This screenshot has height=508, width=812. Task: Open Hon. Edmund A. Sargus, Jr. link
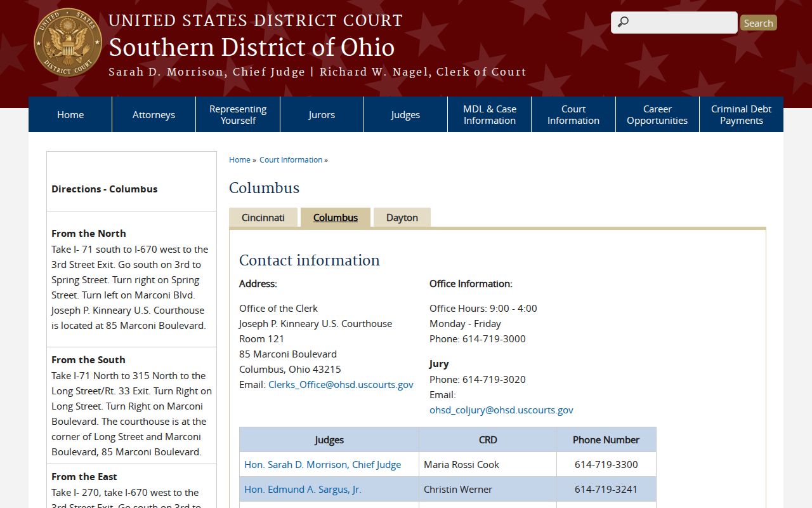303,489
